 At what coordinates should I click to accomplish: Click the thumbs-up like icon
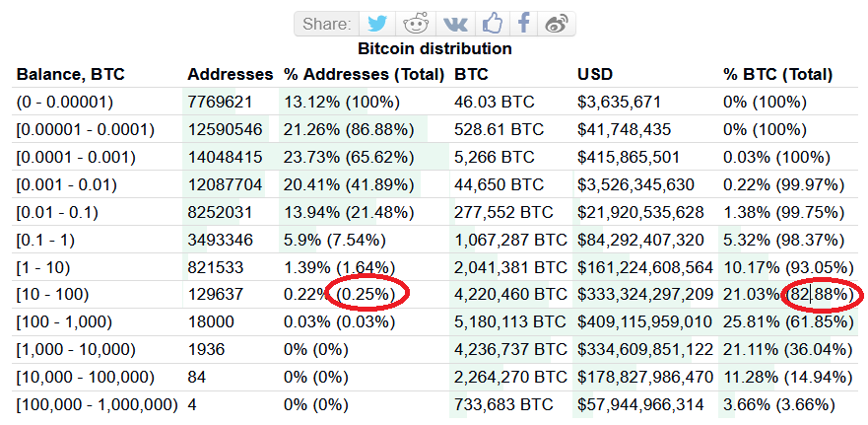tap(492, 24)
